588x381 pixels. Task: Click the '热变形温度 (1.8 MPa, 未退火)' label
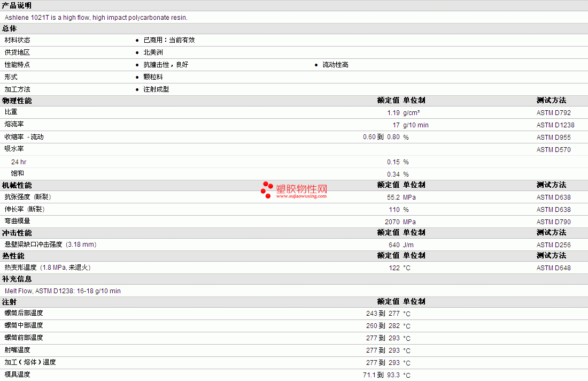[48, 268]
